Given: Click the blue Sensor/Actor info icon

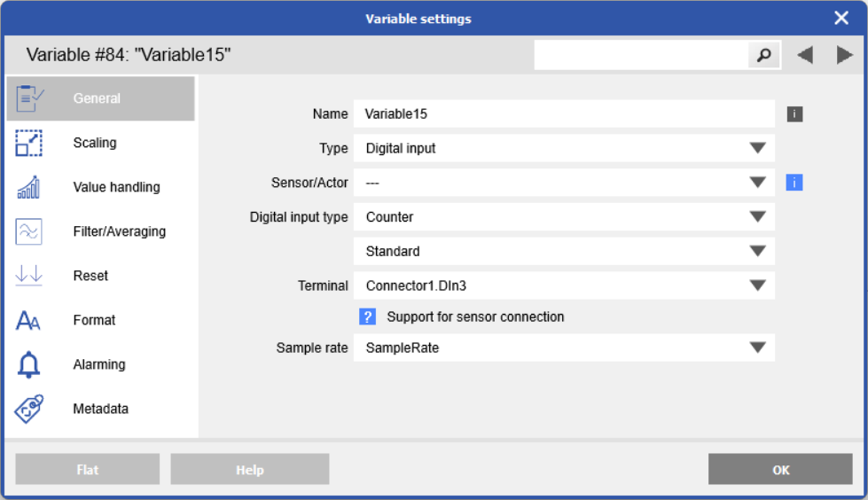Looking at the screenshot, I should 794,183.
